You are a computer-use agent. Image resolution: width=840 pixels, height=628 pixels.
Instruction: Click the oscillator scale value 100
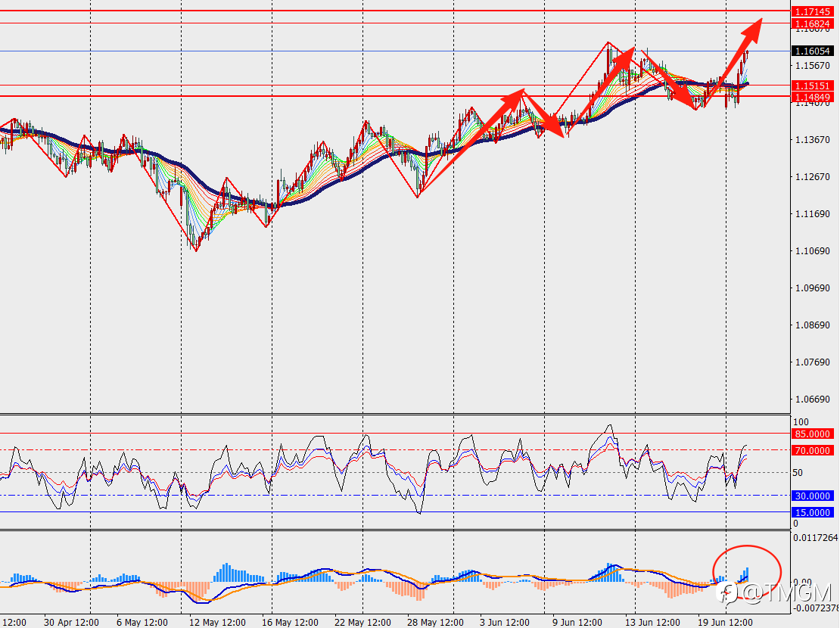(x=801, y=421)
